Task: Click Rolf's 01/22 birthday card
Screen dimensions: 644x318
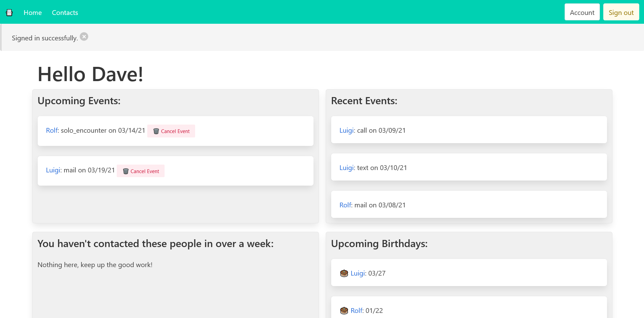Action: pos(468,310)
